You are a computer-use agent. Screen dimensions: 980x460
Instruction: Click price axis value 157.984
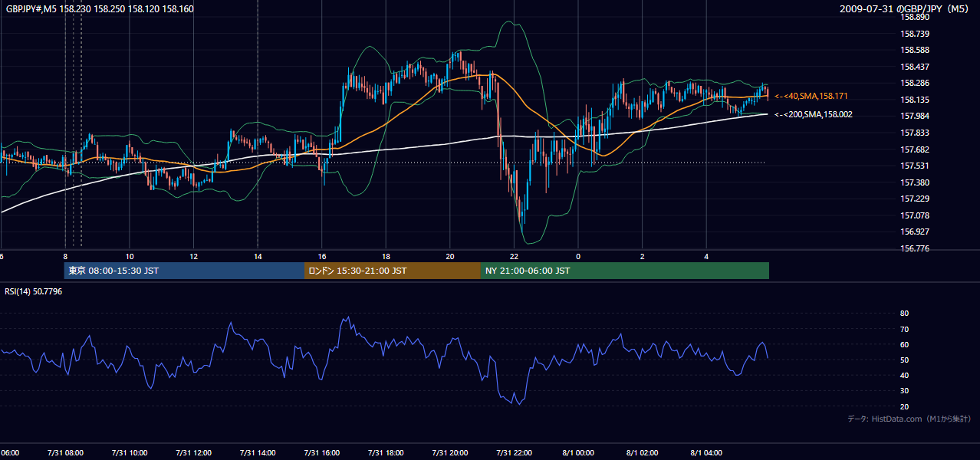(915, 117)
